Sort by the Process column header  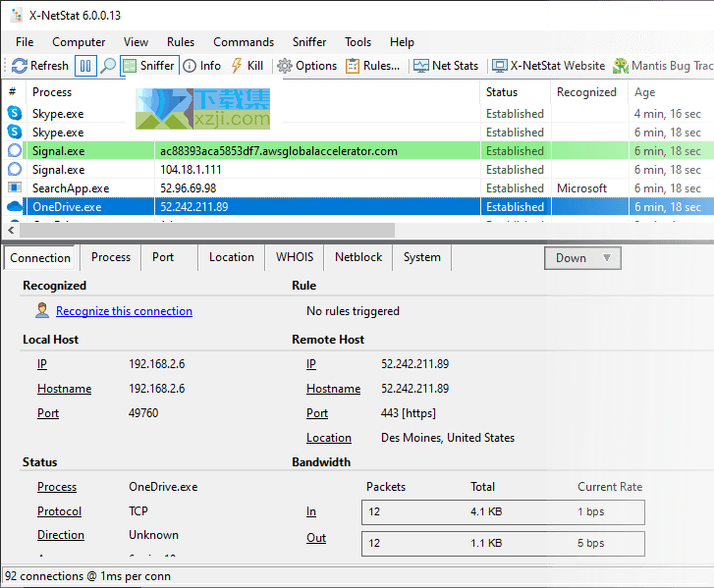(x=52, y=92)
